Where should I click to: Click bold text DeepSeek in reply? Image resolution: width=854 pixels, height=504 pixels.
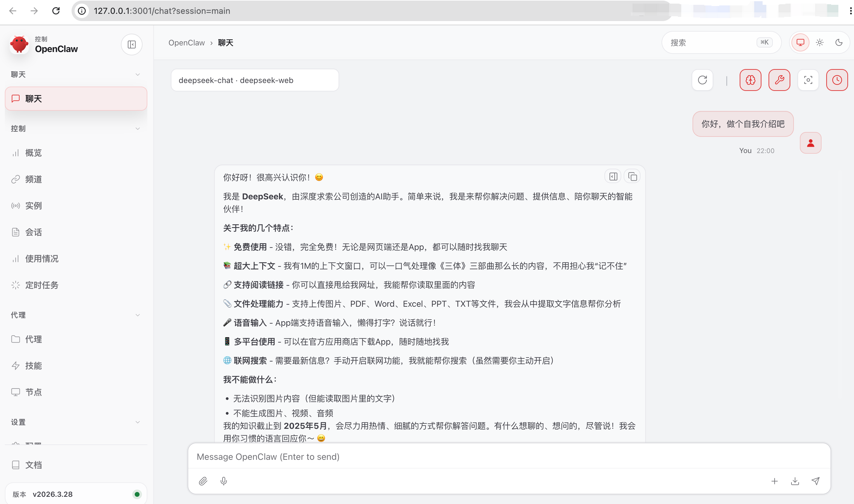262,197
